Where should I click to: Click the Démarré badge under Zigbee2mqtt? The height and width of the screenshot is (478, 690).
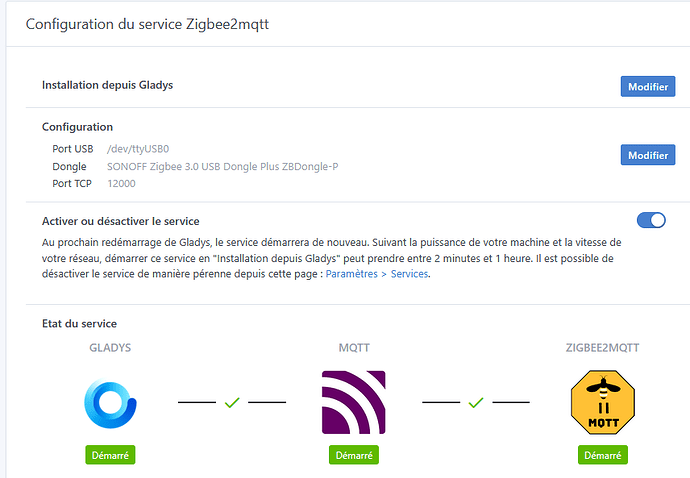pyautogui.click(x=603, y=455)
